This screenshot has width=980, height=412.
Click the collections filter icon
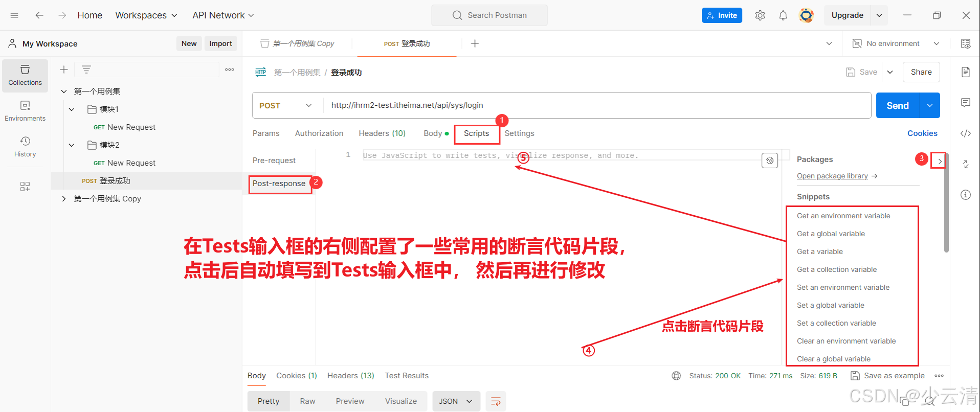[x=86, y=70]
